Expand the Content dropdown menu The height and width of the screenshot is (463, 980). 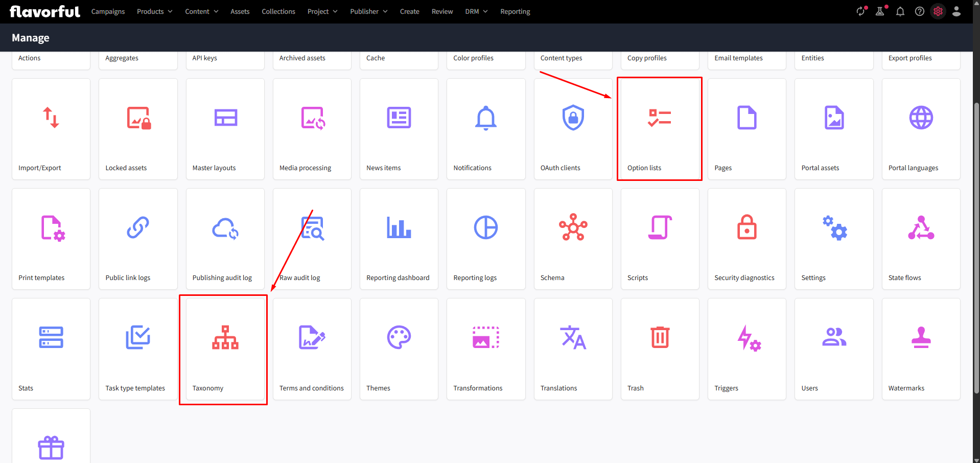[201, 11]
